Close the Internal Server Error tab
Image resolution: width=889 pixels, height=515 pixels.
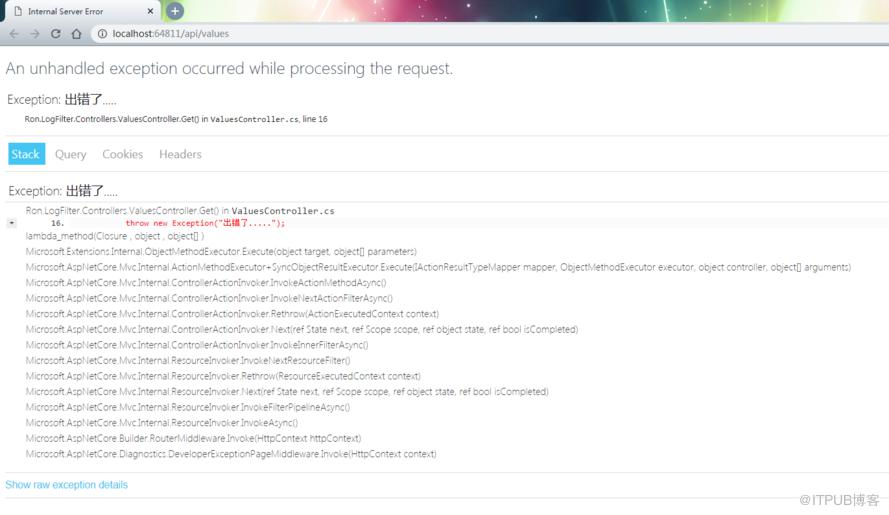pyautogui.click(x=150, y=11)
